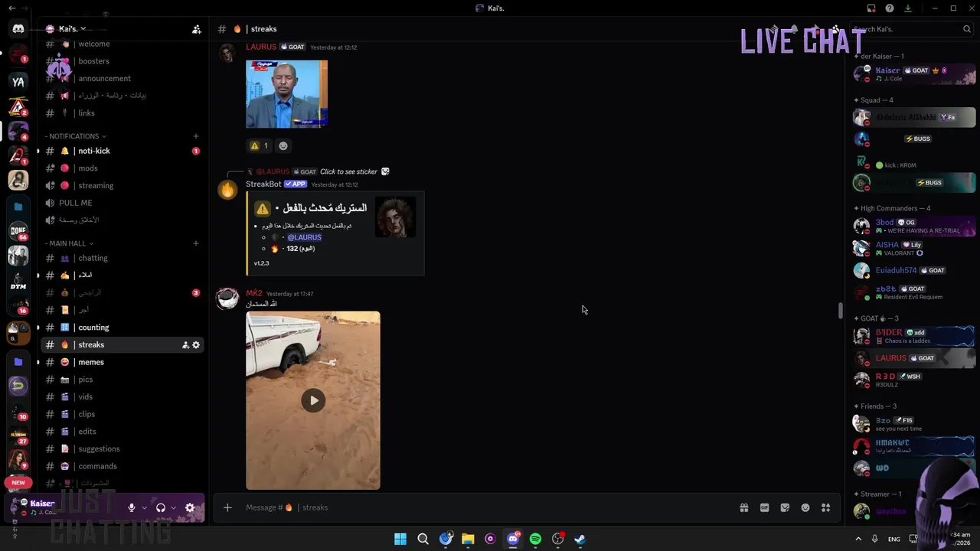
Task: Open the vids channel
Action: (122, 397)
